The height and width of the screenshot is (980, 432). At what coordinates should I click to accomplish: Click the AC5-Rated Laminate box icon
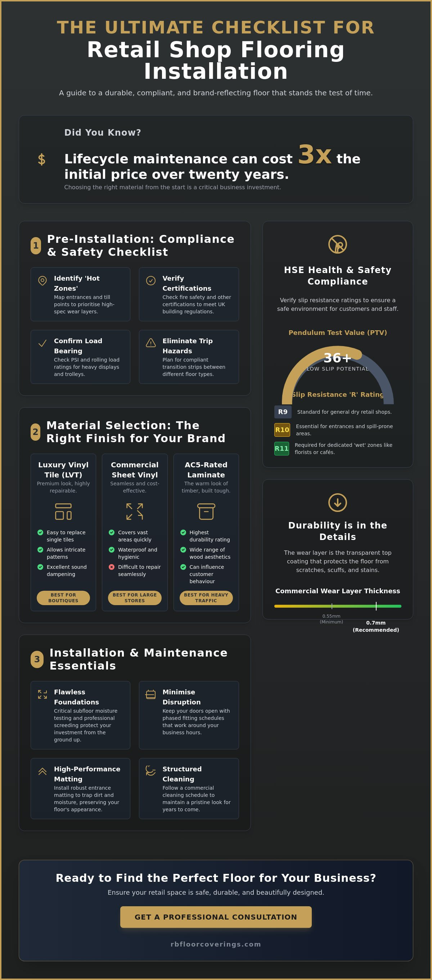coord(206,511)
